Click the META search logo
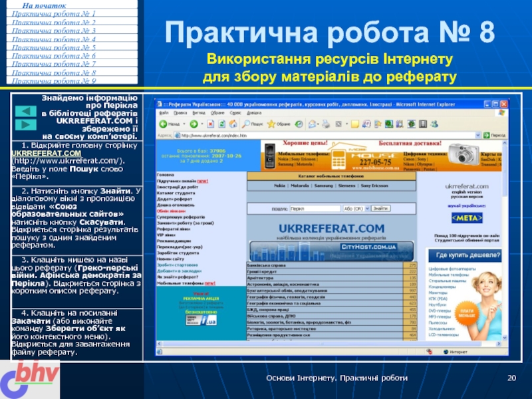 (x=467, y=218)
